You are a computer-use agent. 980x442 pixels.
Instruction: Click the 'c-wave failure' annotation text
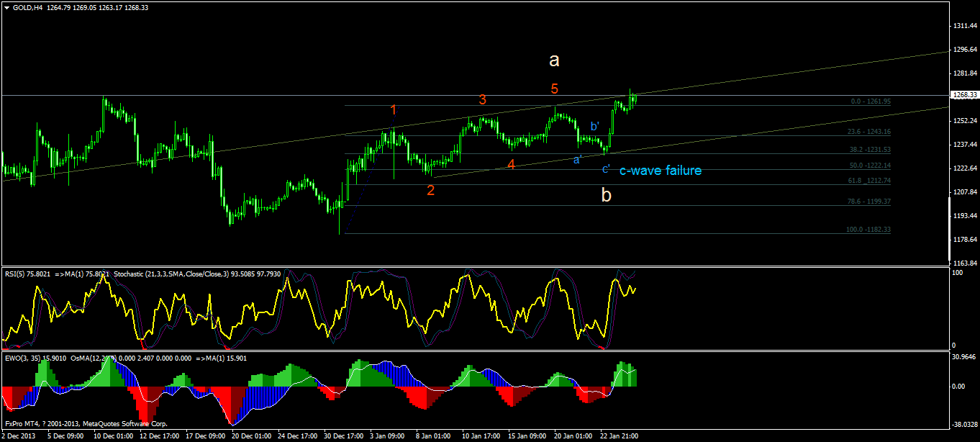(661, 171)
